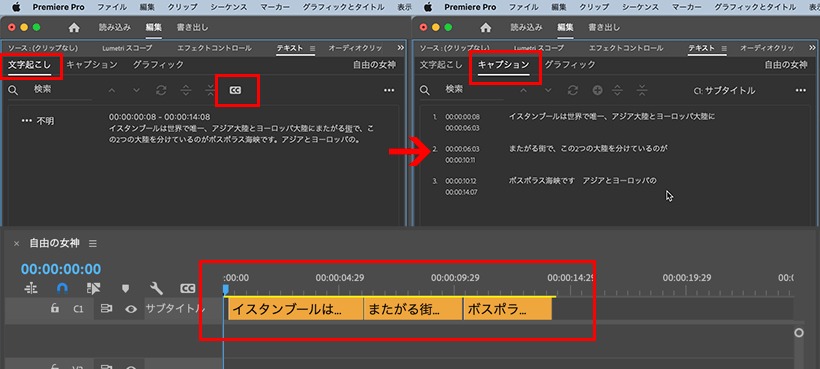
Task: Click the search magnifier in the captions window
Action: 425,90
